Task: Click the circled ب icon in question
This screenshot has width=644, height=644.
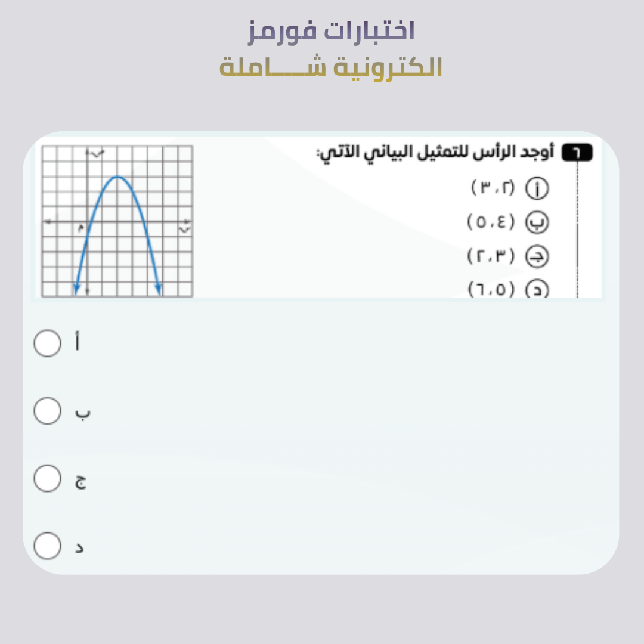Action: click(537, 222)
